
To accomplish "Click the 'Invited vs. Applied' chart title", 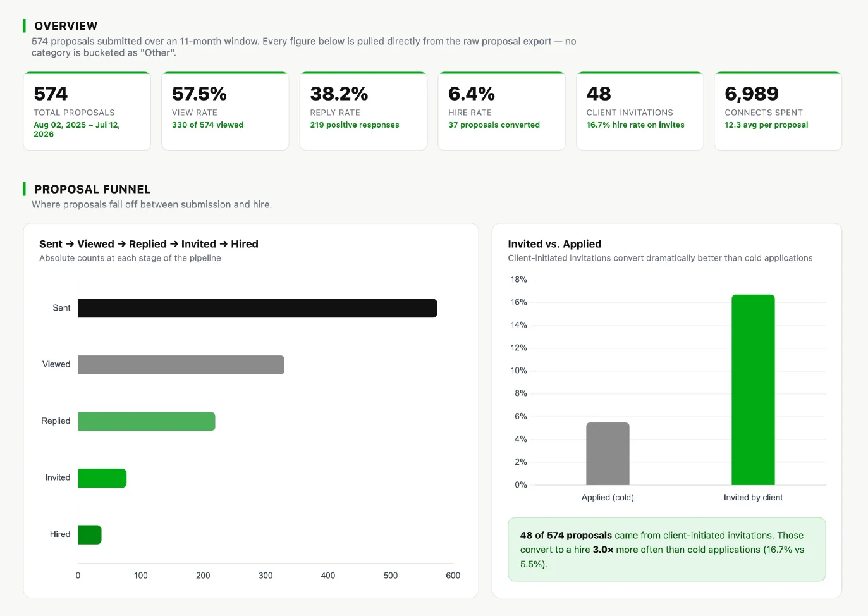I will [x=554, y=244].
